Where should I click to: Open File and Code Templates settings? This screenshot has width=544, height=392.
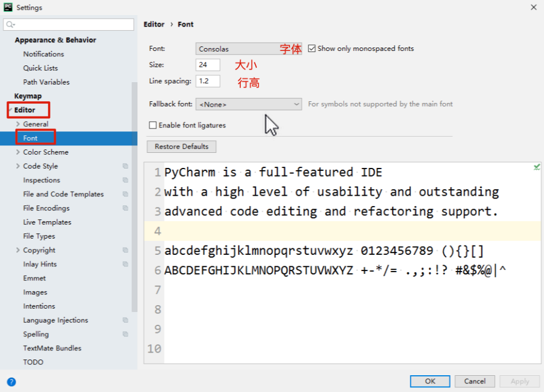pyautogui.click(x=64, y=194)
